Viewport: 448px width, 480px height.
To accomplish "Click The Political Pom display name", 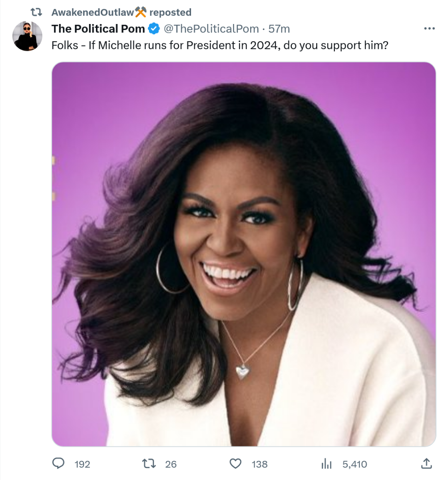I will click(x=98, y=29).
